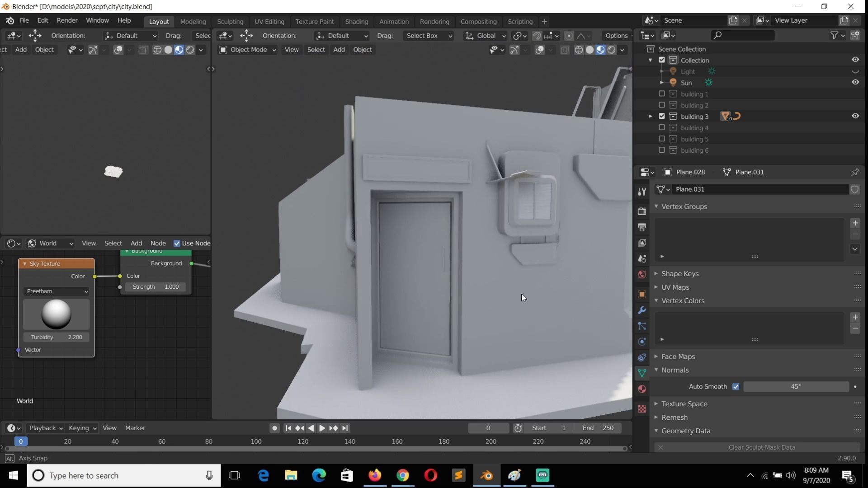Open the Modifiers wrench tab icon

(642, 310)
